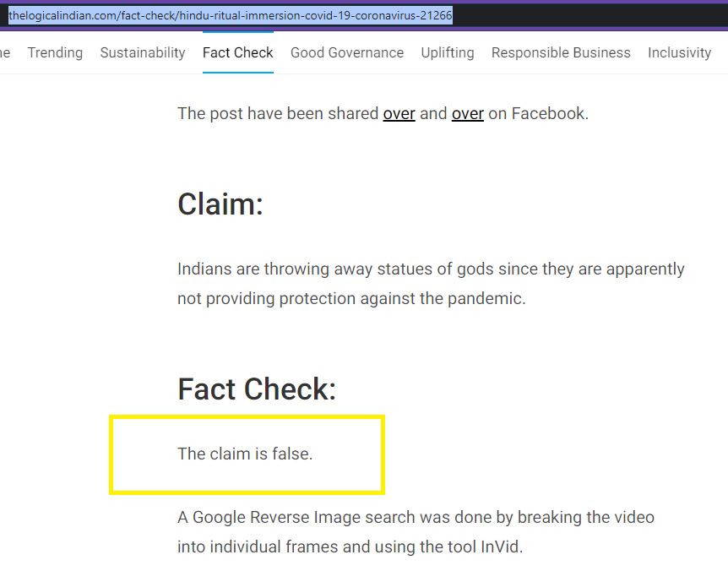Image resolution: width=728 pixels, height=571 pixels.
Task: Open the Sustainability navigation tab
Action: pyautogui.click(x=143, y=52)
